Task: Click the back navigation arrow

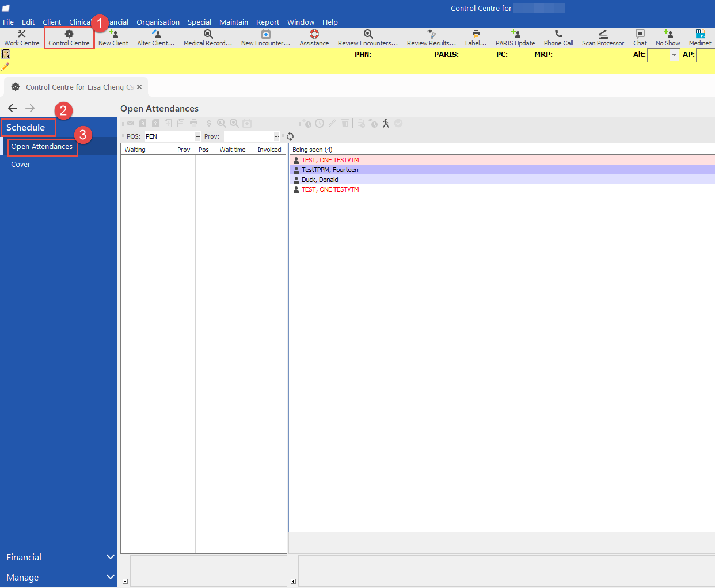Action: (13, 108)
